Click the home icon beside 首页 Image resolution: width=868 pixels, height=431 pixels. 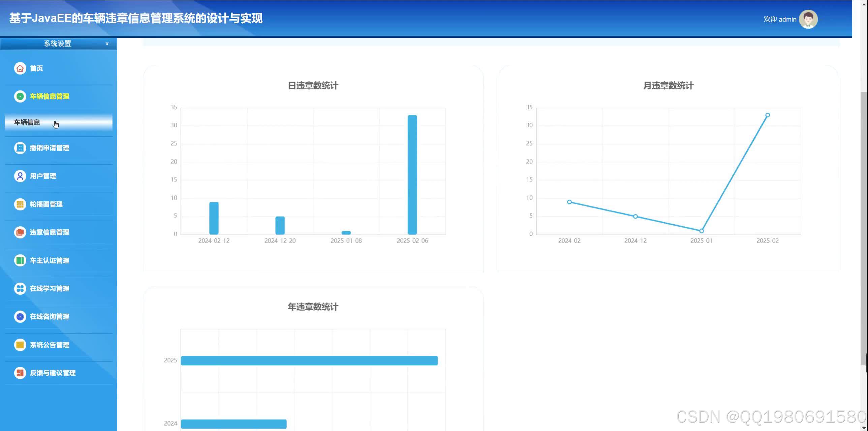click(x=20, y=68)
